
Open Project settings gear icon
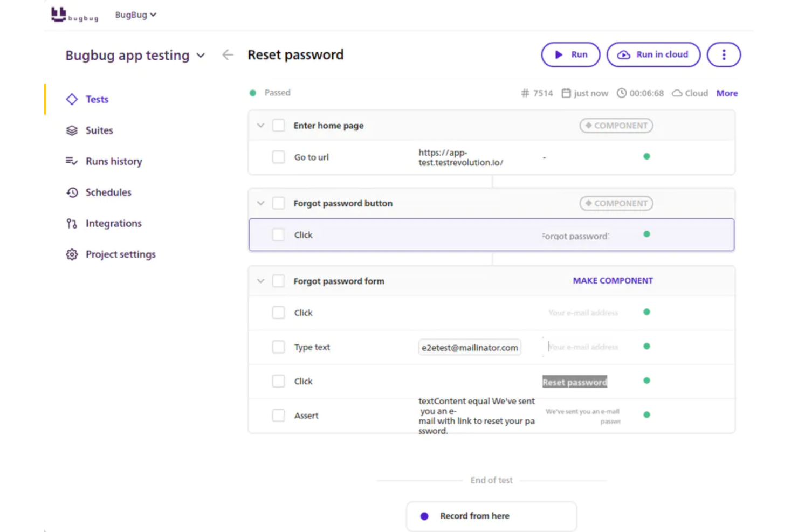[71, 254]
